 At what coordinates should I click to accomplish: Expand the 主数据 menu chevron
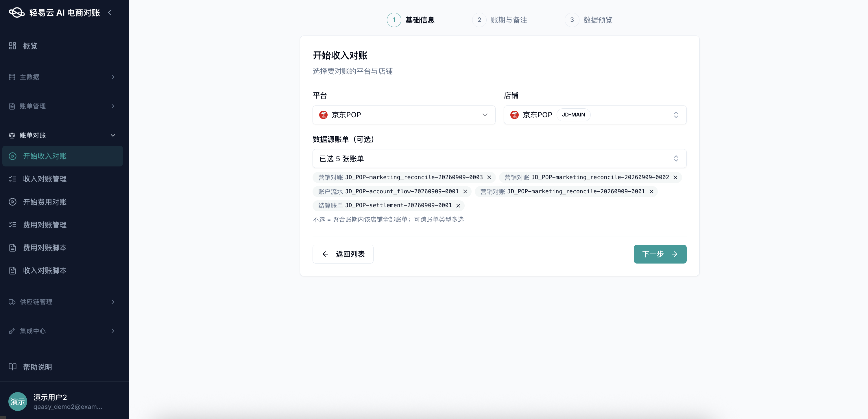pyautogui.click(x=113, y=77)
